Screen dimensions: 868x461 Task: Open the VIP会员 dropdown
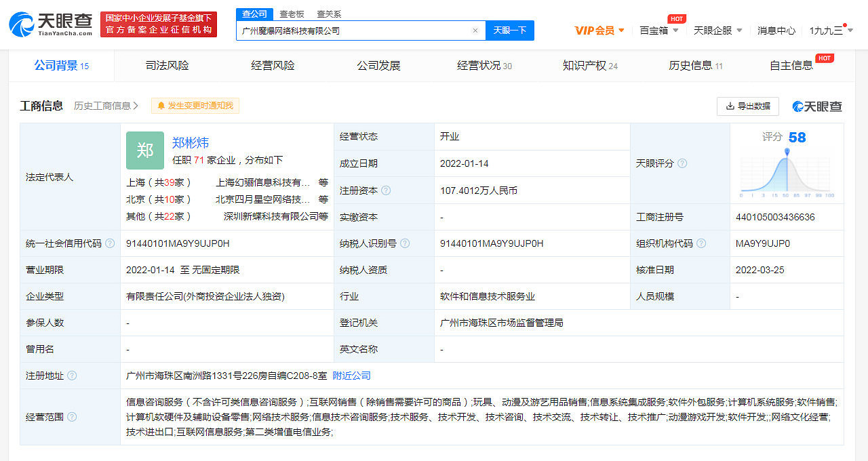(x=596, y=31)
